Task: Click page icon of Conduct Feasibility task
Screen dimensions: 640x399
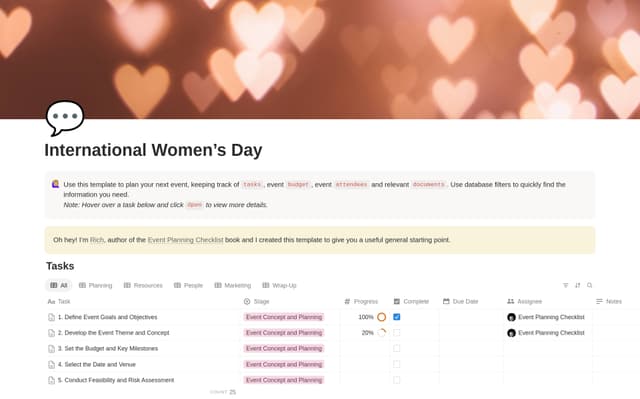Action: point(51,381)
